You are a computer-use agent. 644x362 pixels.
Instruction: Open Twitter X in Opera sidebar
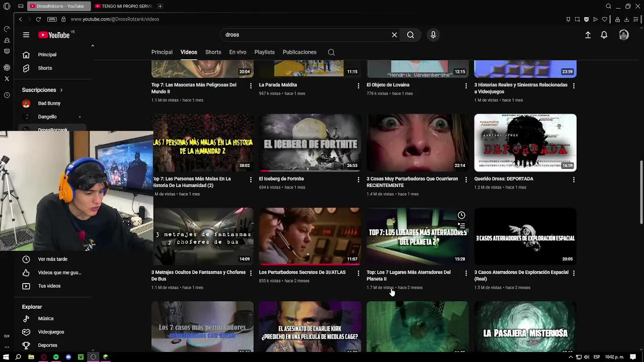click(x=7, y=78)
